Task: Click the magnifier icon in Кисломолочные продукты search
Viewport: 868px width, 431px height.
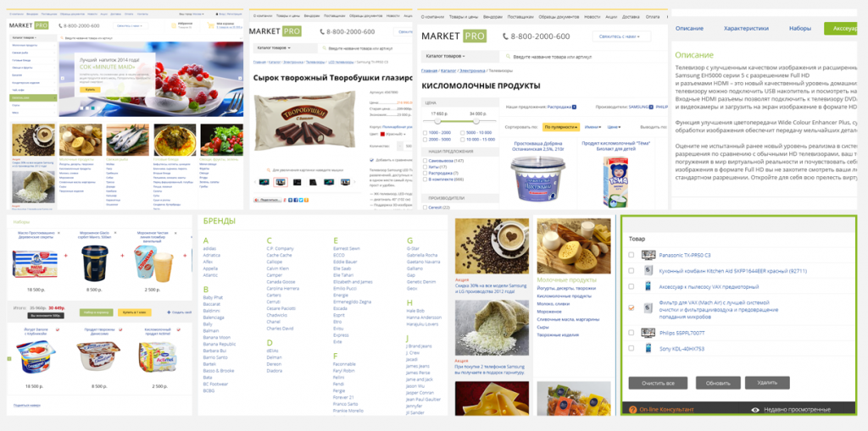Action: (508, 57)
